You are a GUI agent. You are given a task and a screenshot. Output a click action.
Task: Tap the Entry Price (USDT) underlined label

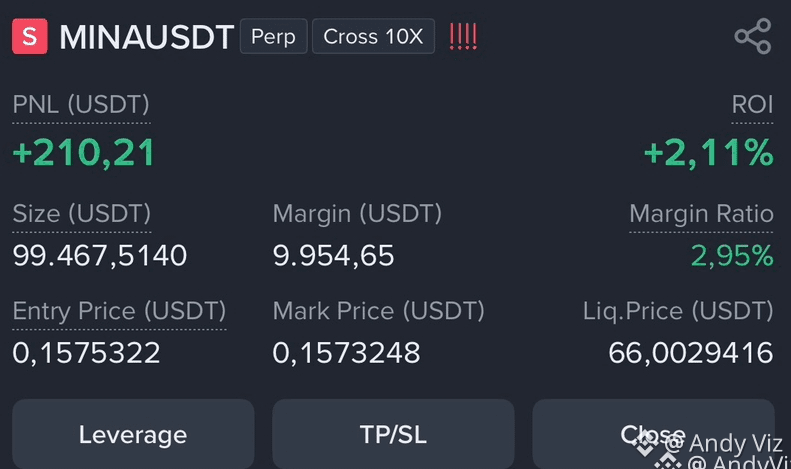click(x=119, y=311)
